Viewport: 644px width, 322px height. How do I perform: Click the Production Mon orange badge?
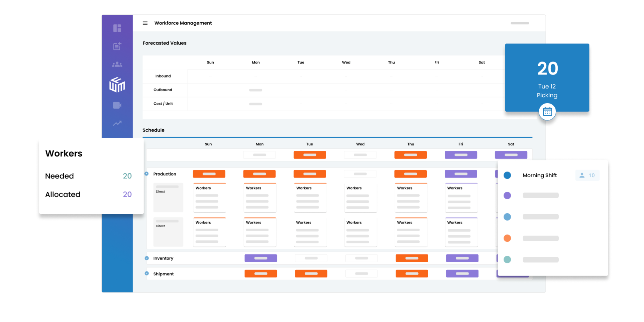coord(259,174)
